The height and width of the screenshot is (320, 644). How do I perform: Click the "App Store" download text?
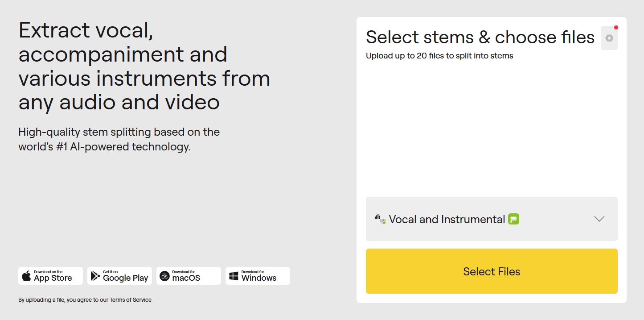coord(53,278)
